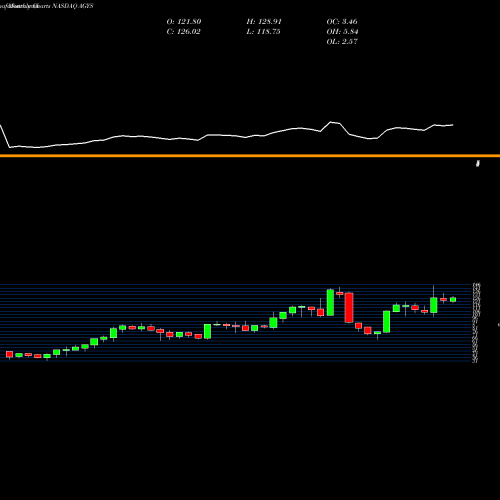Select the 'OC: 3.46' reading
The height and width of the screenshot is (500, 500).
(x=342, y=22)
